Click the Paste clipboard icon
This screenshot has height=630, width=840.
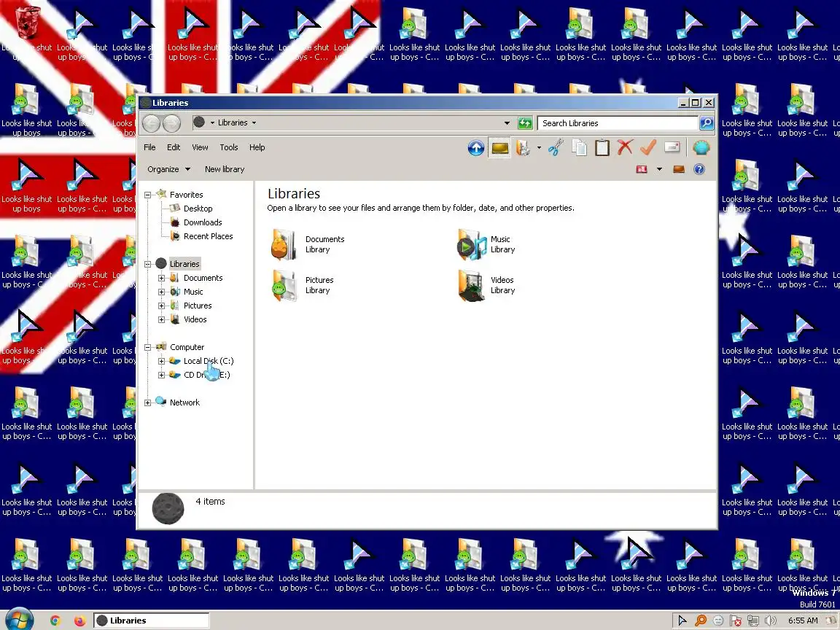tap(602, 148)
